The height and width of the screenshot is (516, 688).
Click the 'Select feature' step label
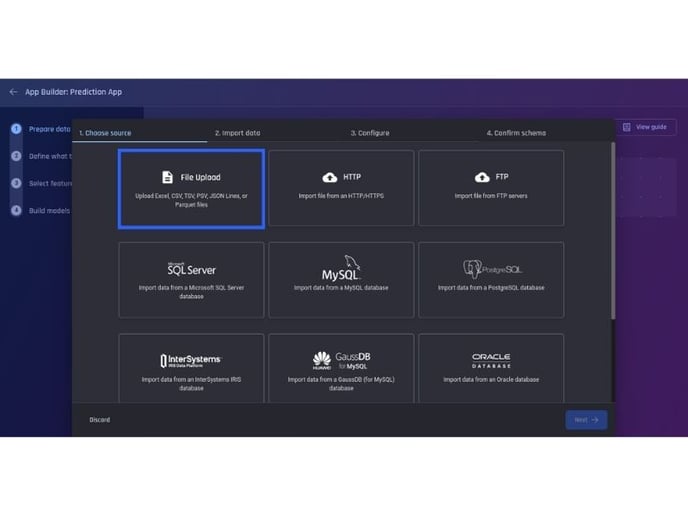pyautogui.click(x=50, y=183)
